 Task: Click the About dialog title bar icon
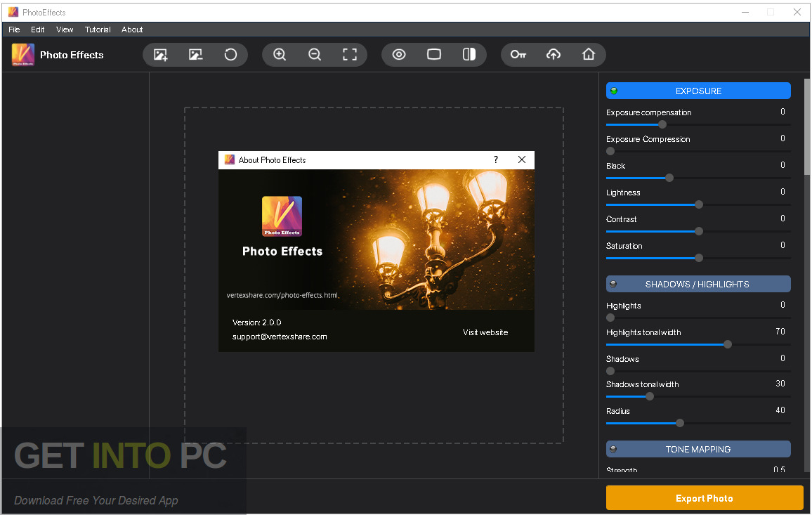[230, 159]
